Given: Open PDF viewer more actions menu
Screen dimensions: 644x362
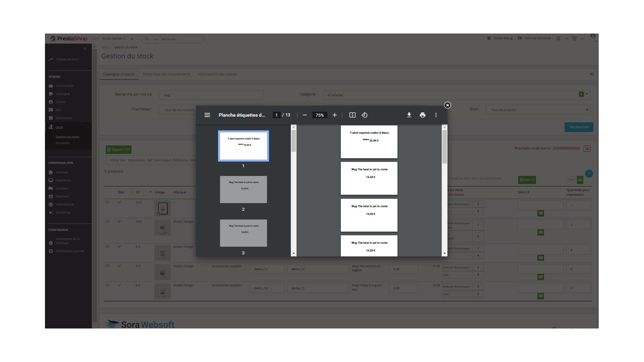Looking at the screenshot, I should (436, 115).
